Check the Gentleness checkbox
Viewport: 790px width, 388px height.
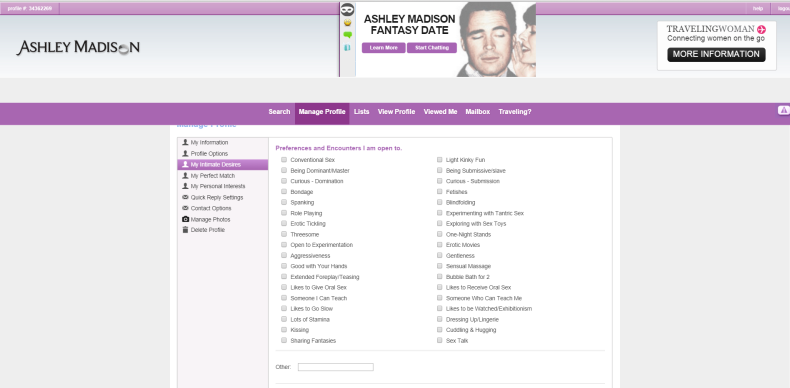439,255
